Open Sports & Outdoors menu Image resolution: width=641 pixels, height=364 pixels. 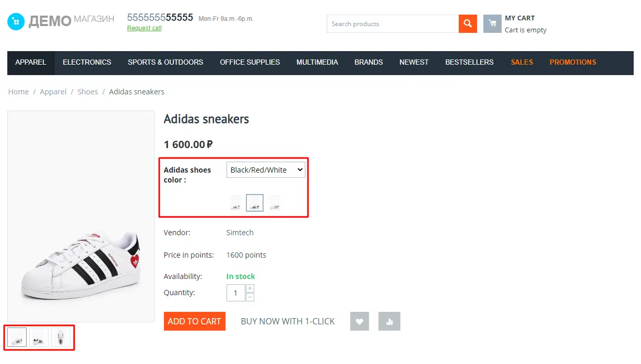tap(165, 62)
